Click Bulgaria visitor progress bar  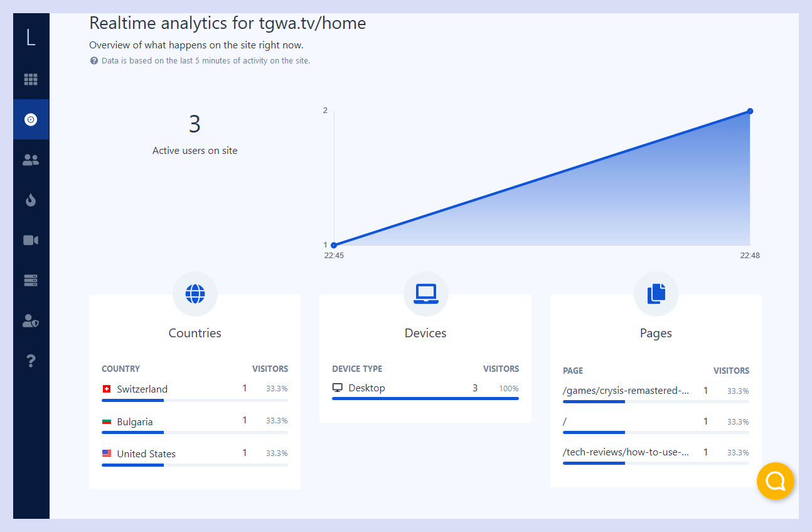click(x=195, y=432)
